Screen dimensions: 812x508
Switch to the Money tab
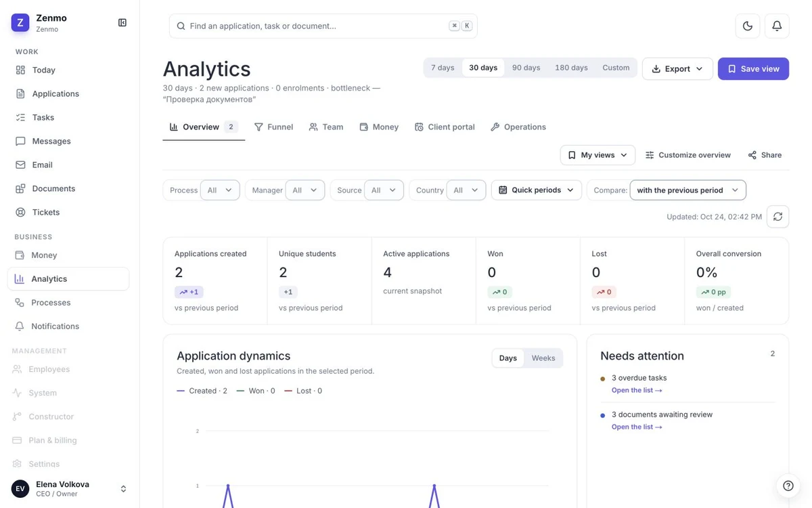379,127
